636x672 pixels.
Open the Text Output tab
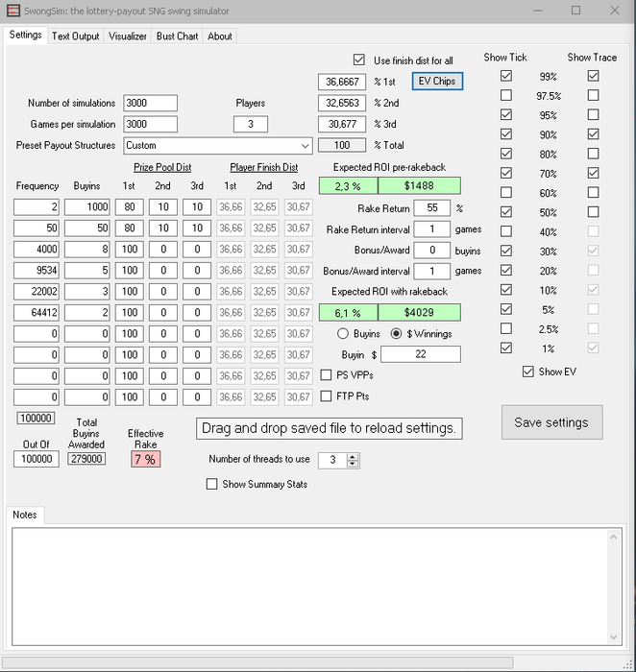click(76, 36)
